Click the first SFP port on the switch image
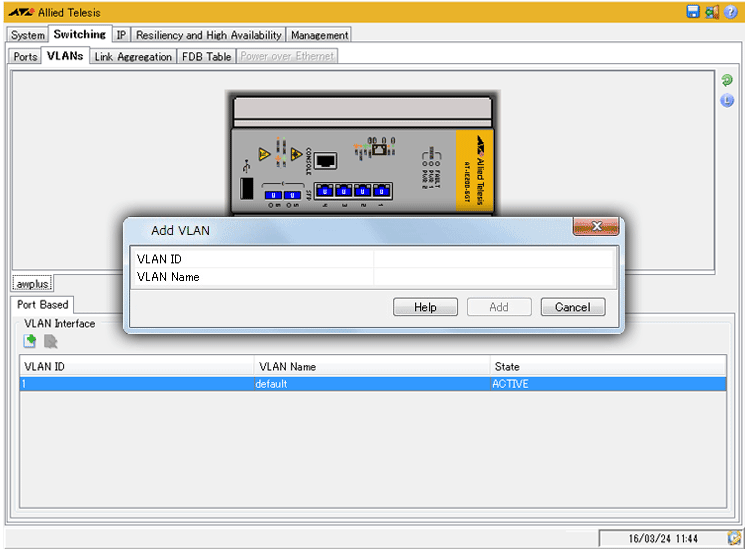Viewport: 747px width, 551px height. click(273, 195)
